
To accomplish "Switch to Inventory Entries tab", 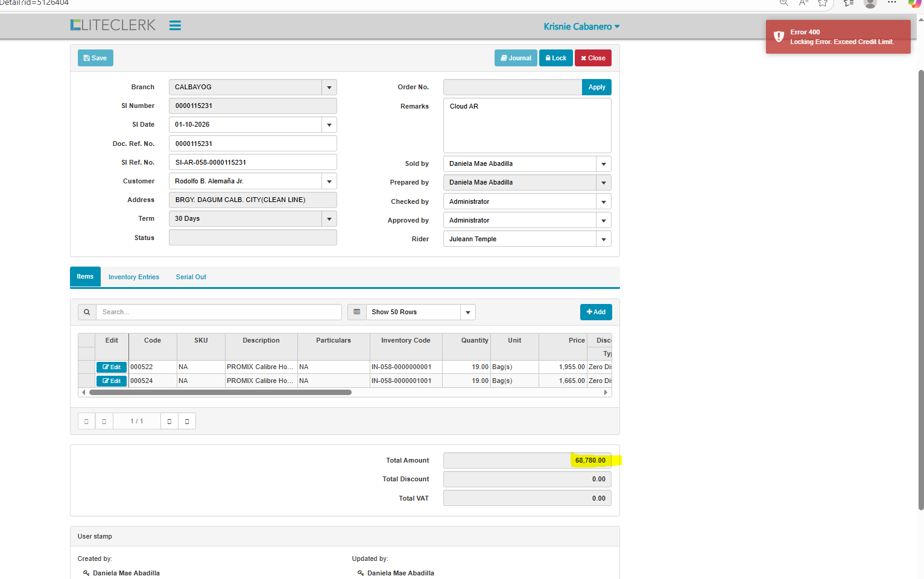I will (134, 277).
